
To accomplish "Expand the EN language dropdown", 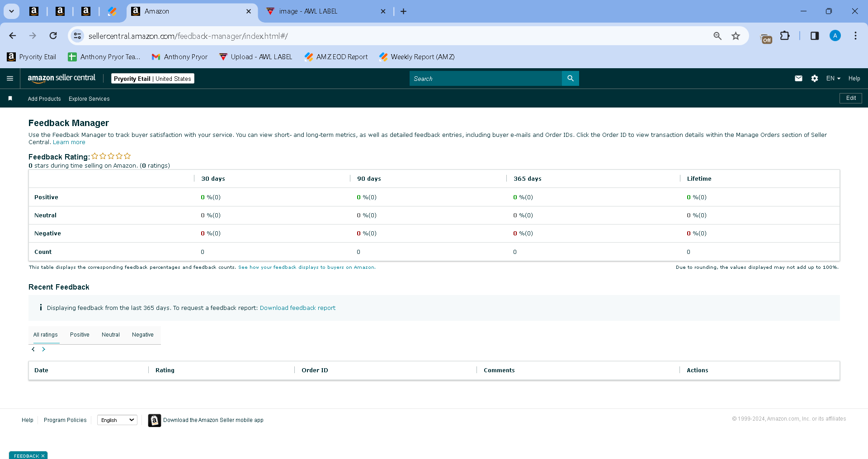I will (x=833, y=79).
